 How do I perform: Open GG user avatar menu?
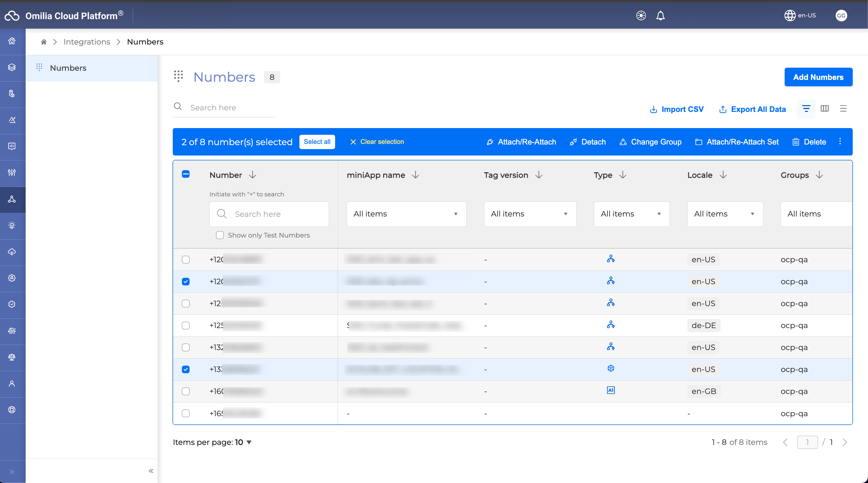click(841, 16)
